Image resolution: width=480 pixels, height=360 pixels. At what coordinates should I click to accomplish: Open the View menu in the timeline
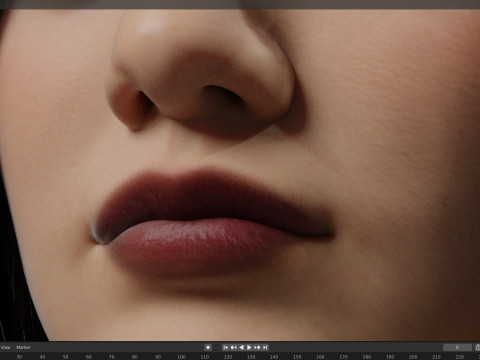(6, 347)
